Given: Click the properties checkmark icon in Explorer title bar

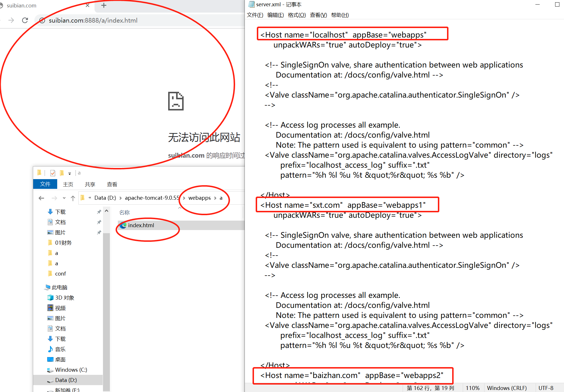Looking at the screenshot, I should 53,173.
